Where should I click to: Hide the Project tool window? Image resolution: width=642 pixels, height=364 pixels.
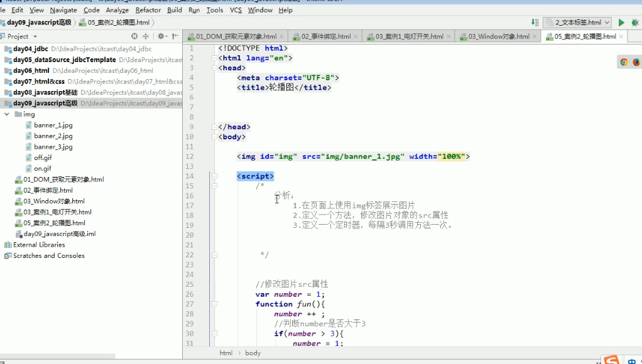point(175,36)
